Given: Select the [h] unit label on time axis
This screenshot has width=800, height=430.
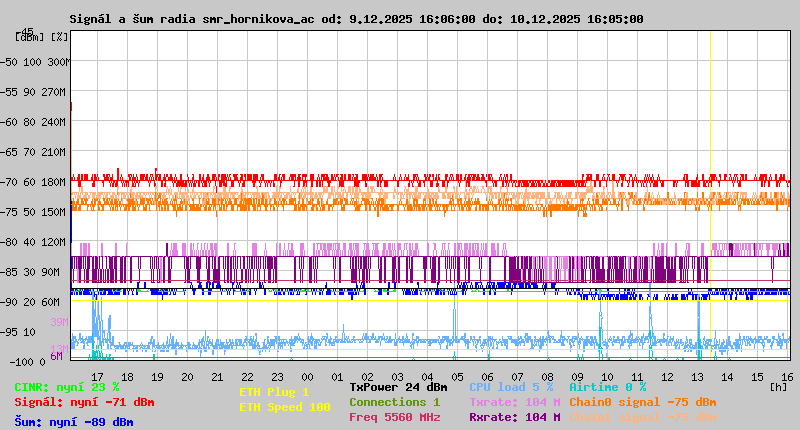Looking at the screenshot, I should point(778,386).
